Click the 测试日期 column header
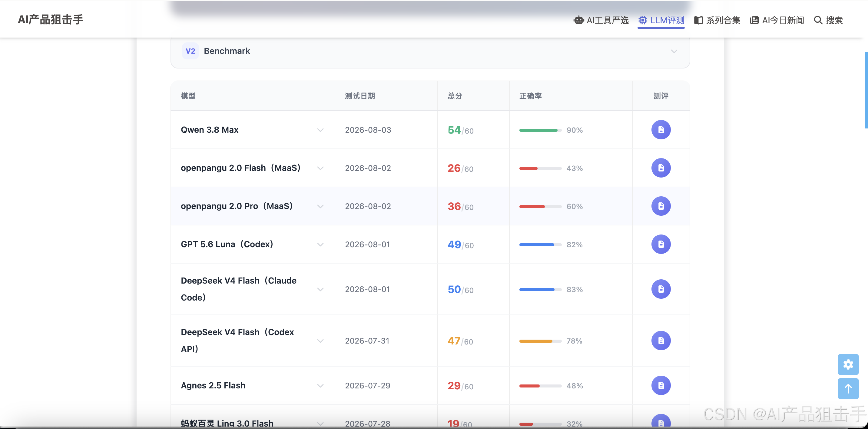 coord(360,96)
